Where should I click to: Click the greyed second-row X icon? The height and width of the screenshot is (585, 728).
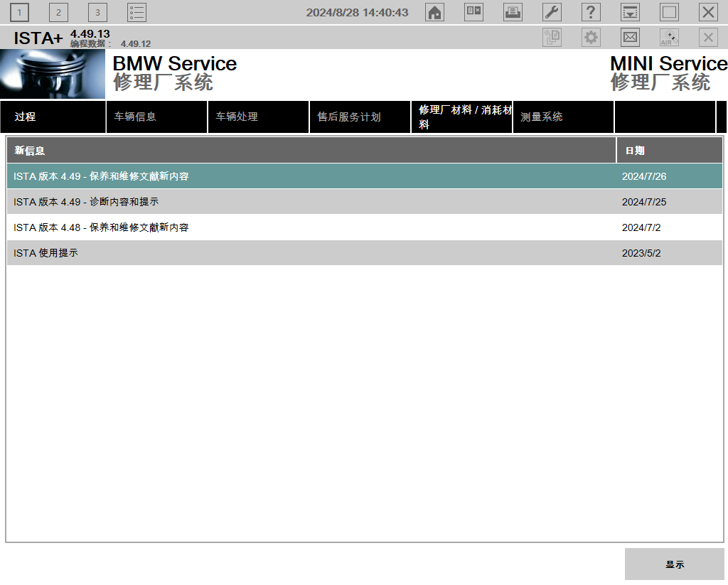tap(709, 37)
